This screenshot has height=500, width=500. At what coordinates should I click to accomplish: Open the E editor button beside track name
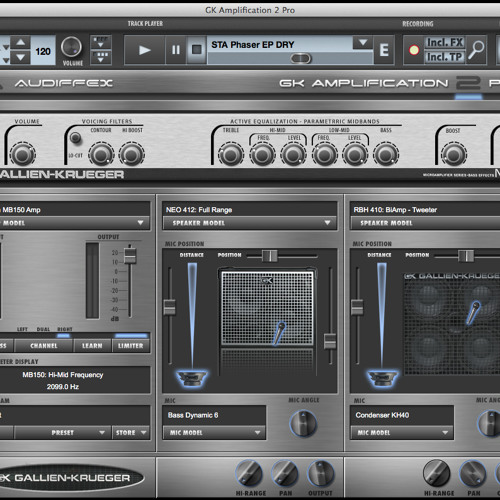pyautogui.click(x=384, y=50)
